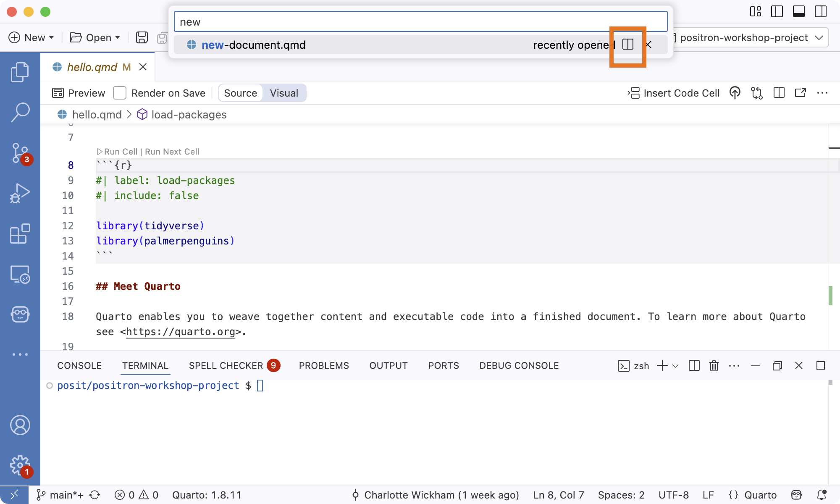Click Run Next Cell code lens
Image resolution: width=840 pixels, height=504 pixels.
172,152
